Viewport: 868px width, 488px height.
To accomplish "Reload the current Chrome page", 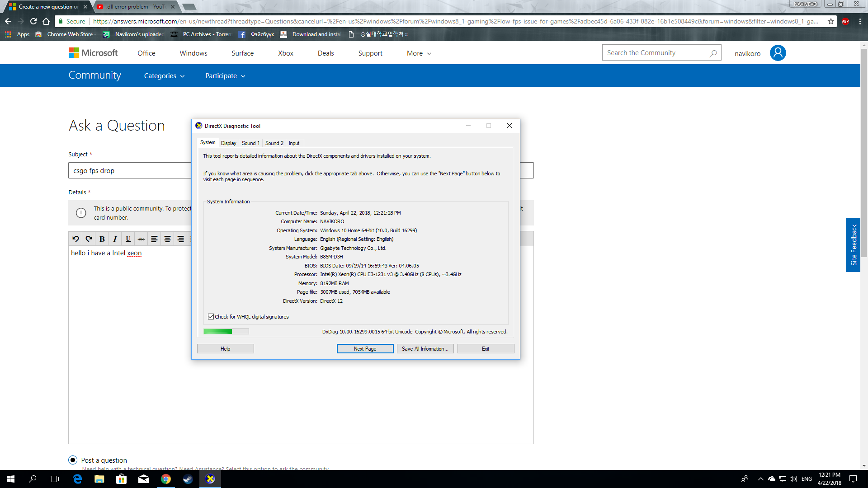I will 33,21.
